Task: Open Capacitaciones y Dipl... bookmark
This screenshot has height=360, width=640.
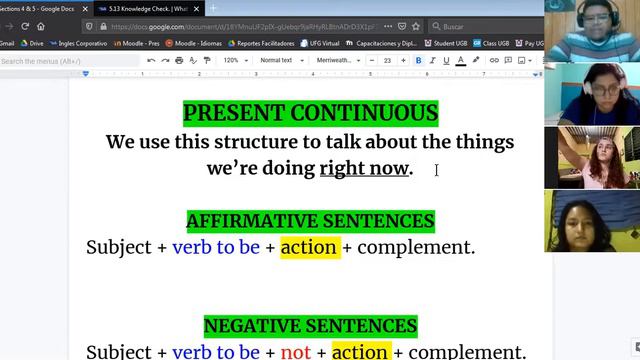Action: 382,43
